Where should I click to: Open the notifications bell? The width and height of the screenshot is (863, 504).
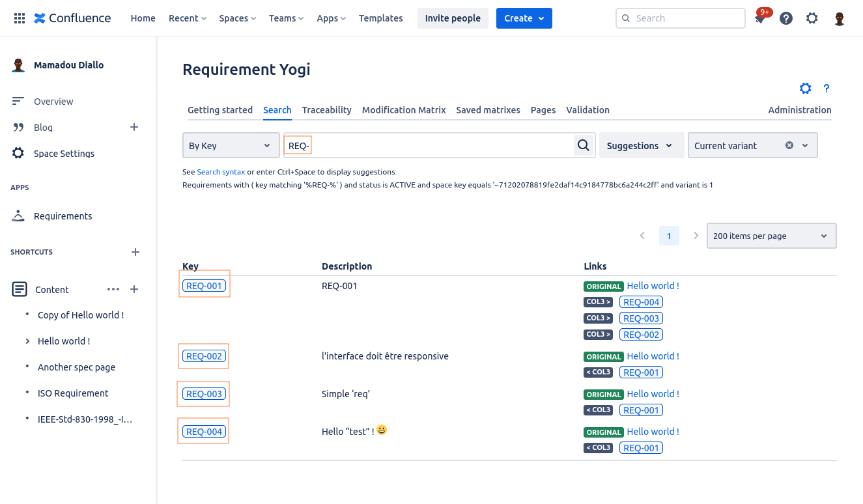click(x=760, y=19)
